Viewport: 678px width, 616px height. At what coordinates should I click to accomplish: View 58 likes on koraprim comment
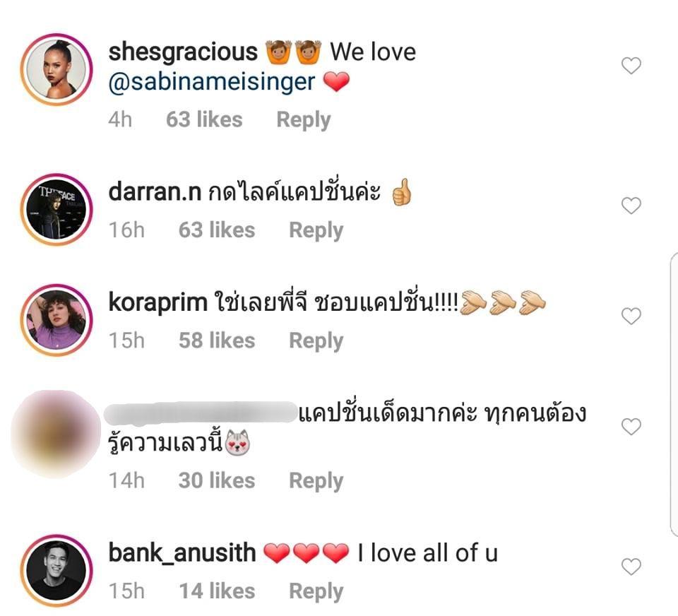(x=217, y=340)
